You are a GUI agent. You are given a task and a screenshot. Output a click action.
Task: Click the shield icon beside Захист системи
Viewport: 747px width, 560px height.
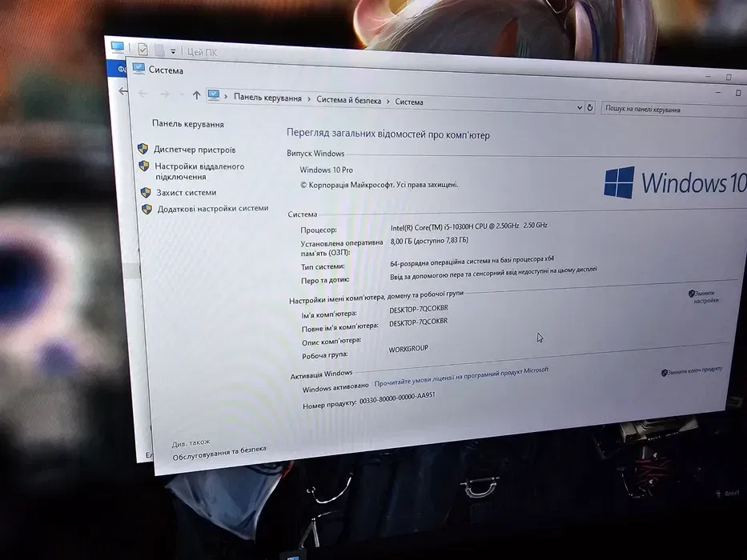tap(146, 192)
